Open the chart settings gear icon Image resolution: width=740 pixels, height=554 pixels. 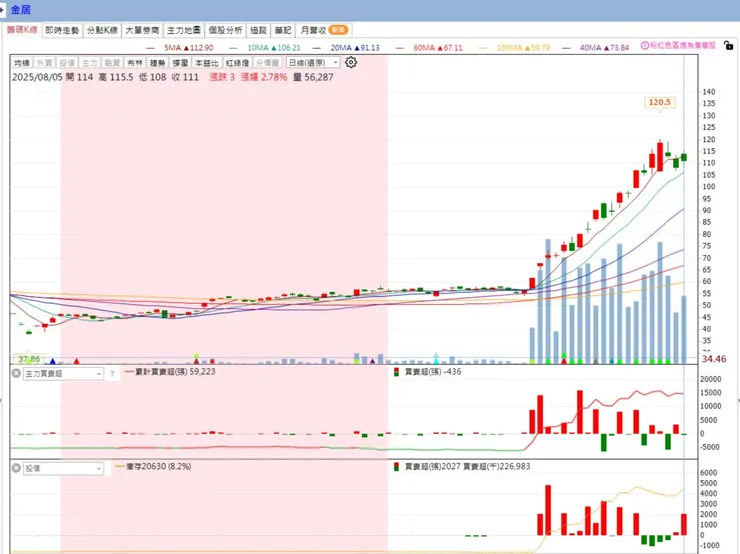(351, 62)
